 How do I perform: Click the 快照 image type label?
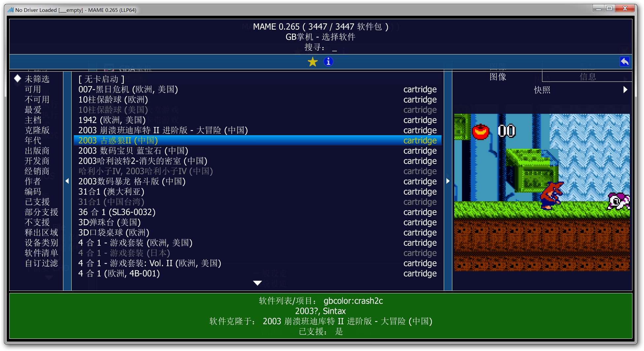coord(542,90)
